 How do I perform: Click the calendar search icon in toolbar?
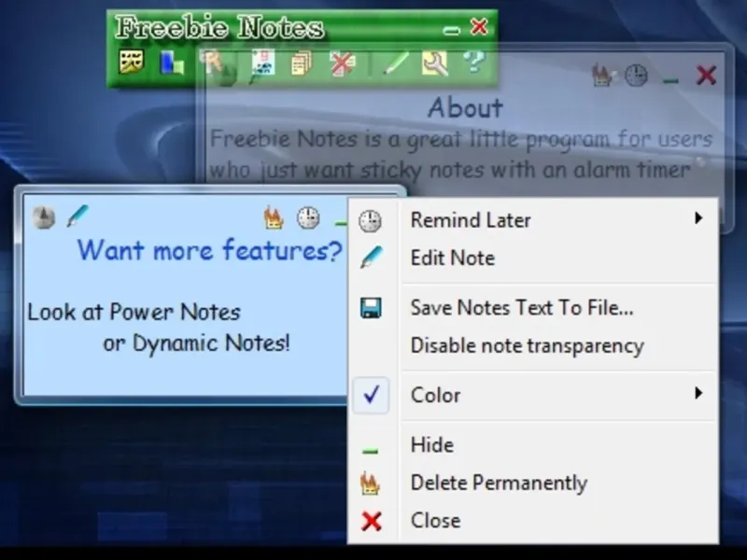[262, 63]
